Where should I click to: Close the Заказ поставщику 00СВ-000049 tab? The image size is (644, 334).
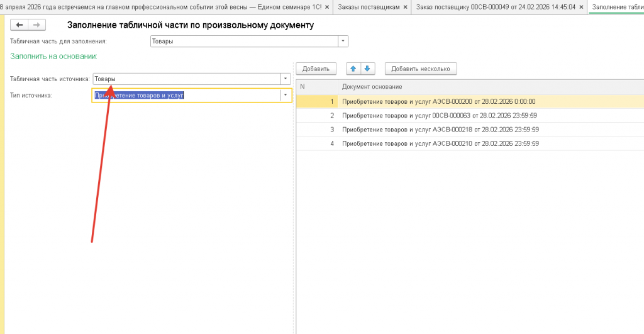coord(581,7)
